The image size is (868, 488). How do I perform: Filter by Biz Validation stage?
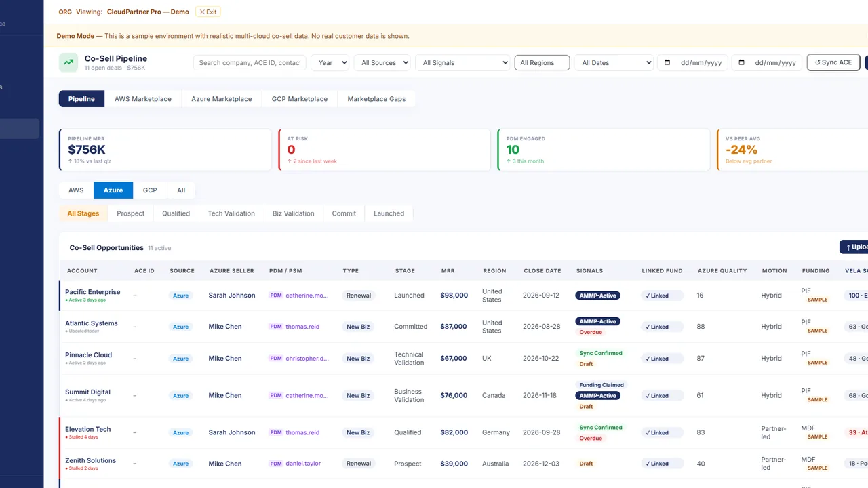click(294, 213)
